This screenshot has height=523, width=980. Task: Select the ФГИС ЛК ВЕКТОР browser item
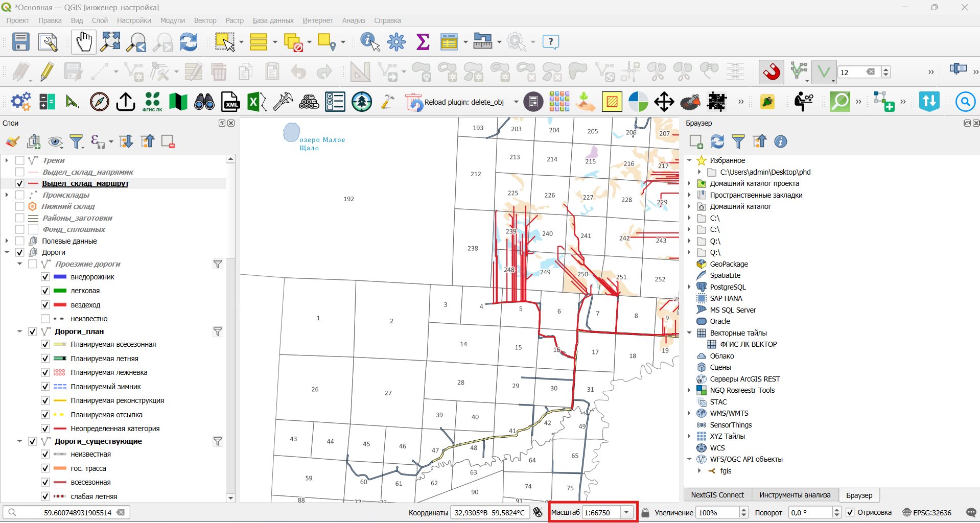(x=748, y=344)
